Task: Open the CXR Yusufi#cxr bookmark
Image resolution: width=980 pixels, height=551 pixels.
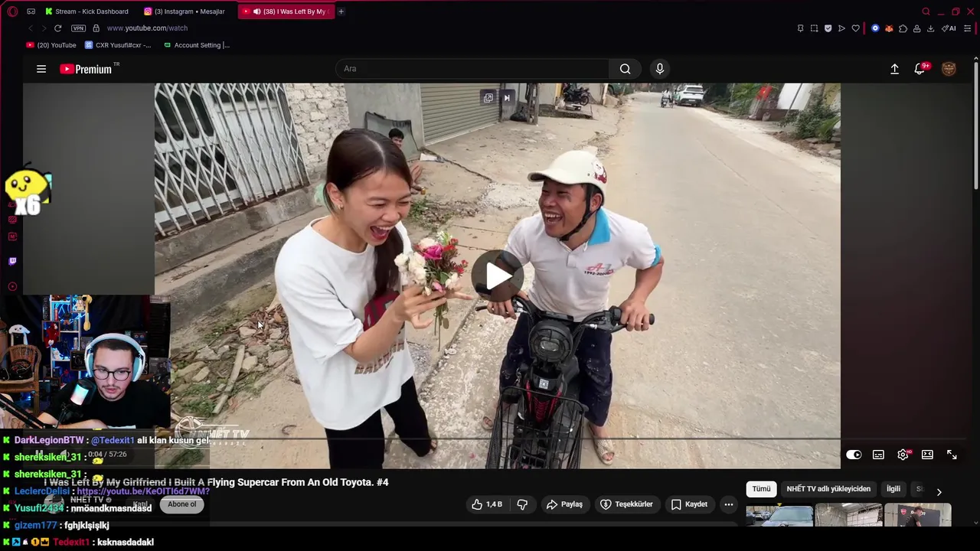Action: click(118, 45)
